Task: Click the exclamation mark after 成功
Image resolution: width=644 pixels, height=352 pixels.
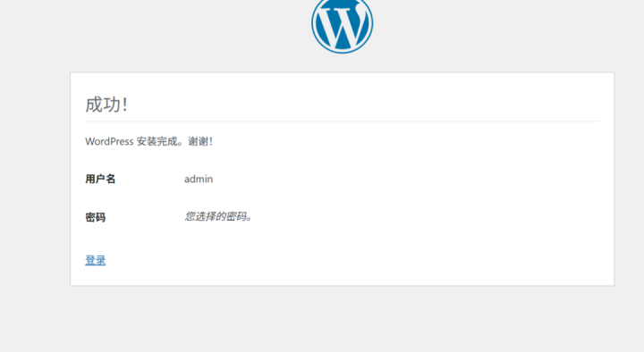Action: (x=125, y=105)
